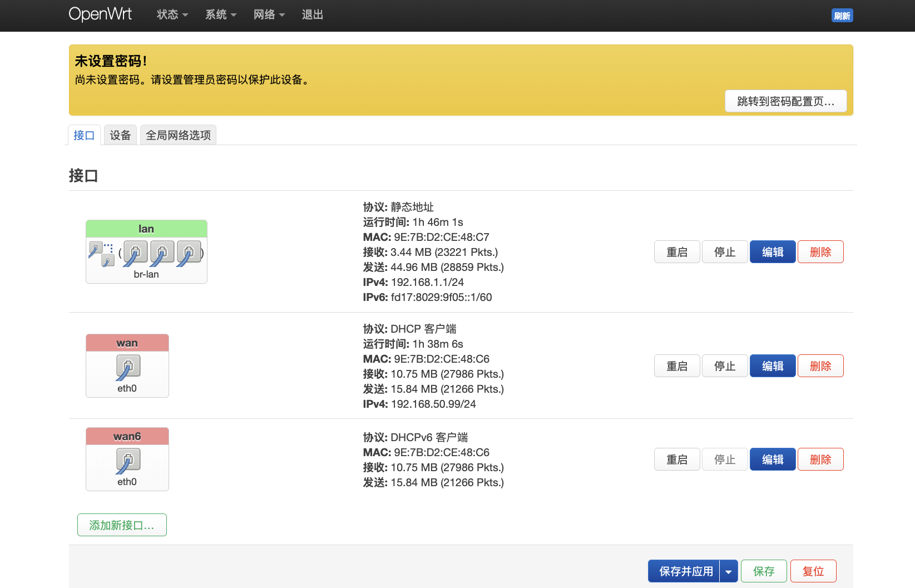Click the OpenWrt logo in header
The height and width of the screenshot is (588, 915).
[x=100, y=14]
